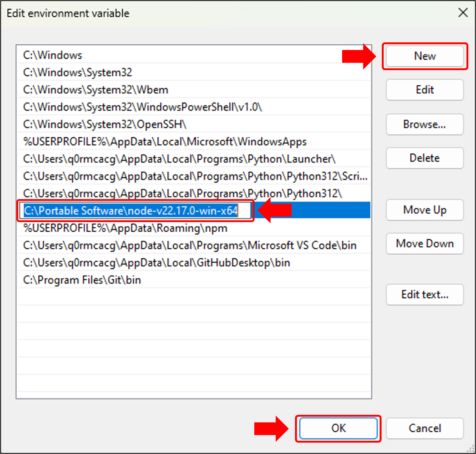Click the New button

pyautogui.click(x=424, y=56)
